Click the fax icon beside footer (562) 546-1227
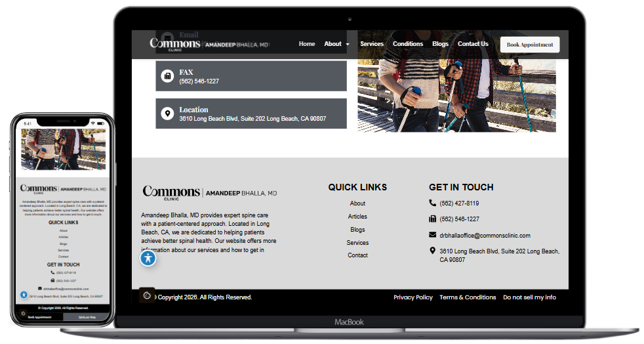 coord(432,219)
